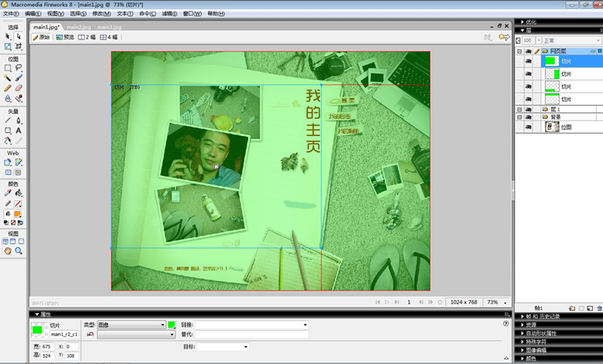
Task: Select the Pen tool in the vector section
Action: pyautogui.click(x=19, y=121)
